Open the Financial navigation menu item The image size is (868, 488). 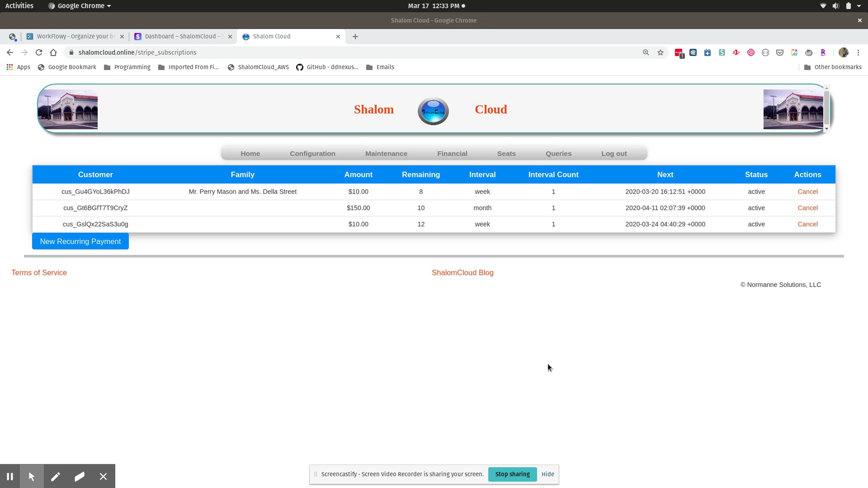point(452,153)
